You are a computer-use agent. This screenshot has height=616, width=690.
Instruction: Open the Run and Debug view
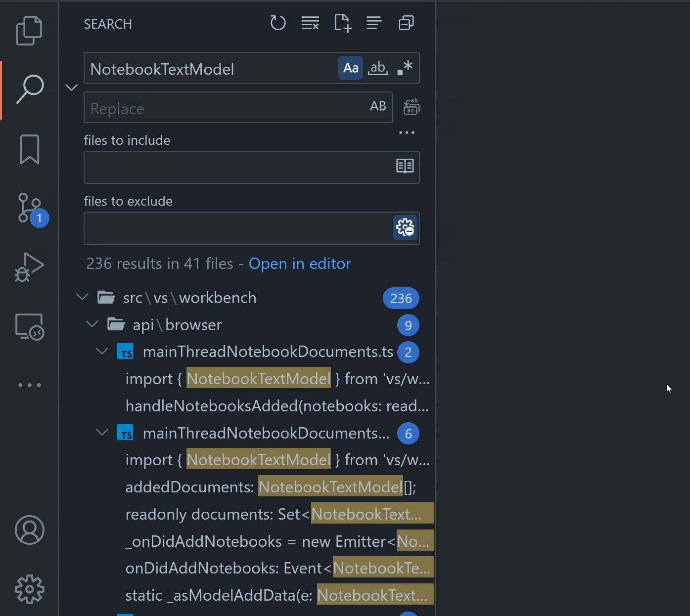coord(29,267)
